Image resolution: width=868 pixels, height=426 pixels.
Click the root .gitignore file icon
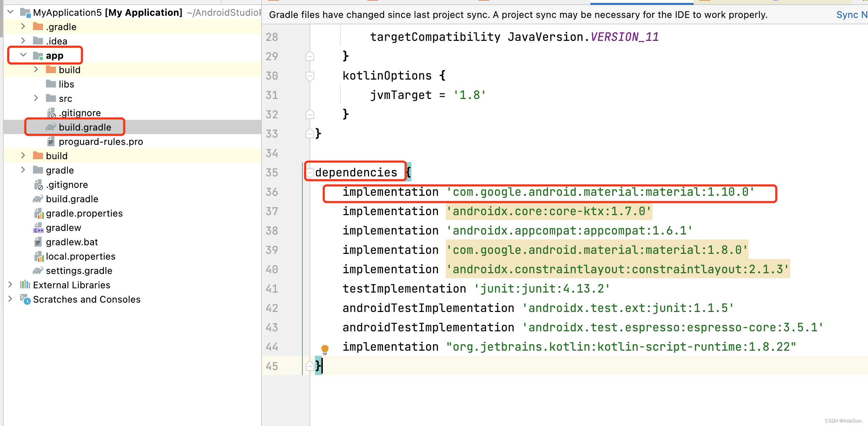tap(38, 185)
